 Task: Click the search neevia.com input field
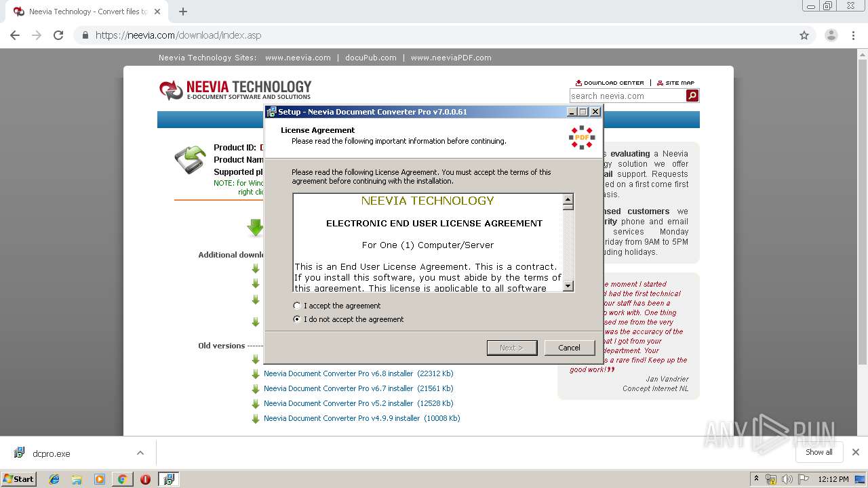(627, 96)
